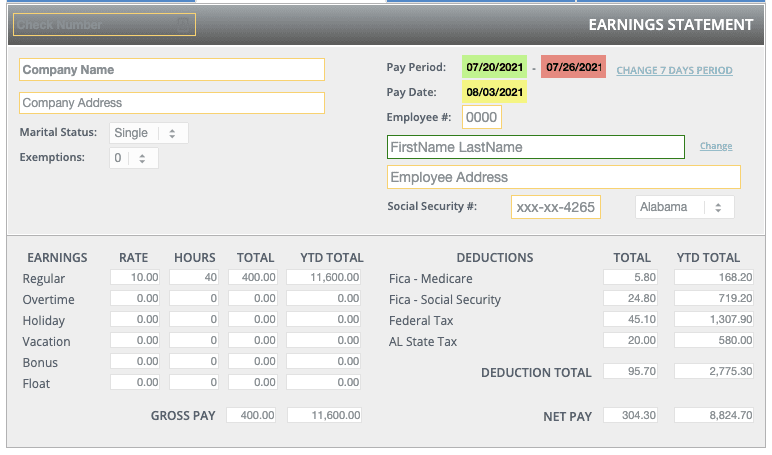Click the CHANGE 7 DAYS PERIOD link
The width and height of the screenshot is (772, 455).
[674, 70]
